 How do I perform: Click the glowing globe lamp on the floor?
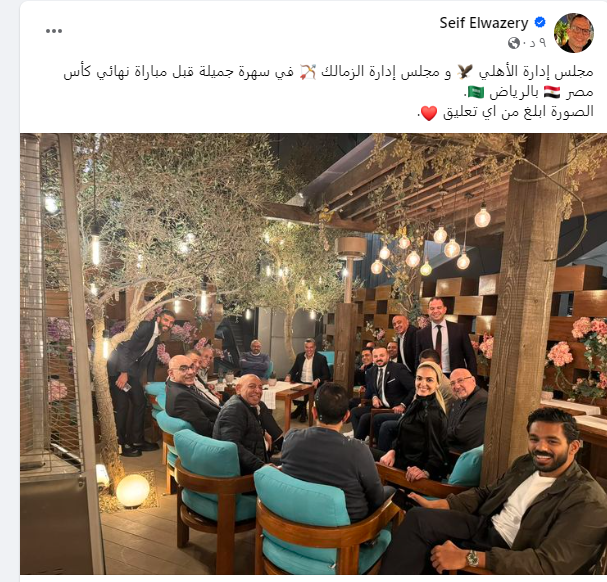[133, 491]
